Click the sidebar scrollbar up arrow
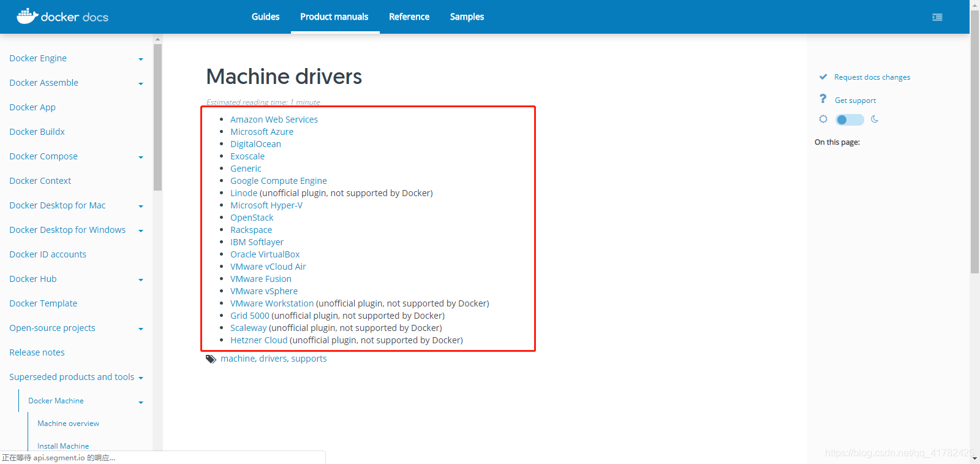This screenshot has height=464, width=980. click(157, 39)
